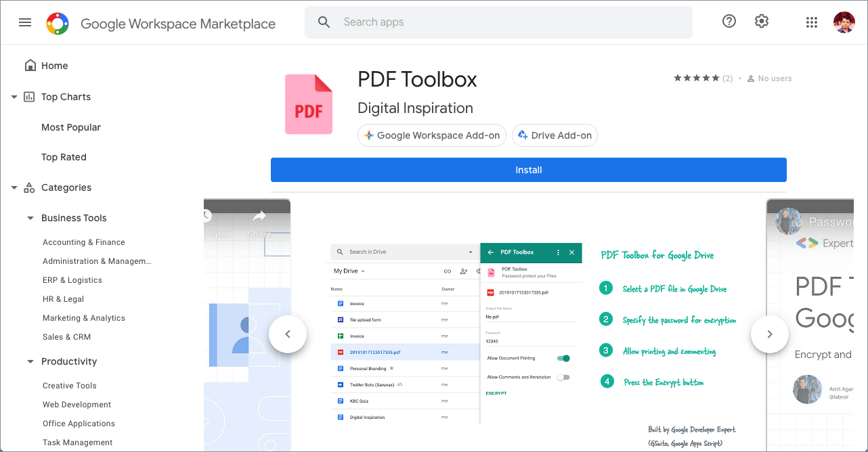
Task: Open the Settings gear icon
Action: point(762,22)
